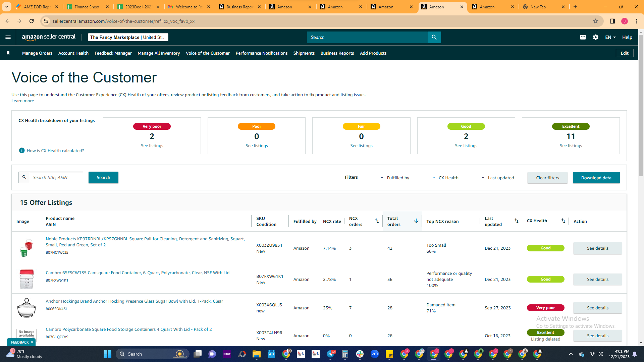The image size is (644, 362).
Task: Reload the page with the refresh icon
Action: pyautogui.click(x=32, y=21)
